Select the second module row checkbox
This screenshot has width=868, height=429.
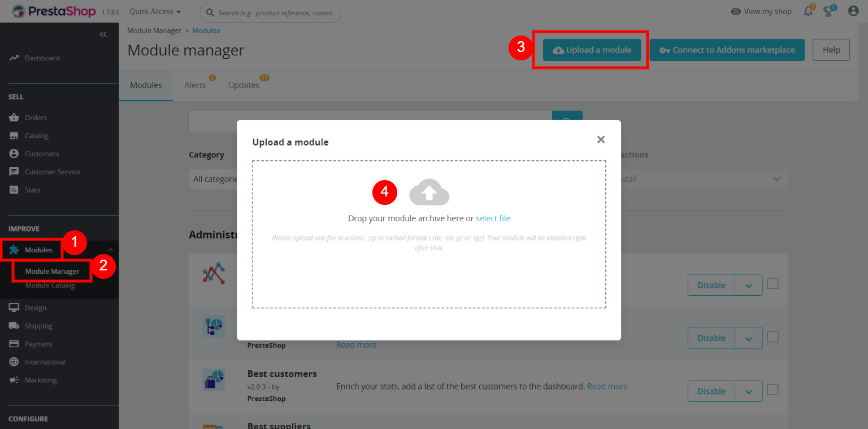[772, 336]
